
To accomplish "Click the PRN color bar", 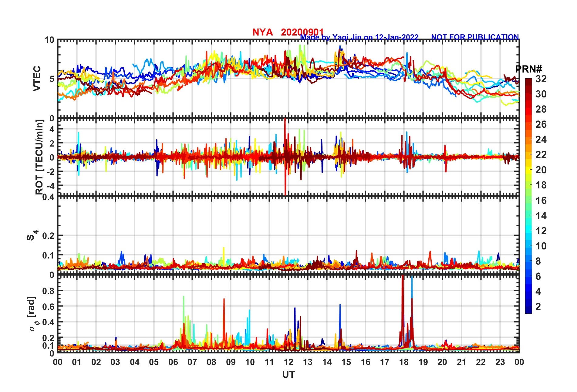I will [x=528, y=196].
